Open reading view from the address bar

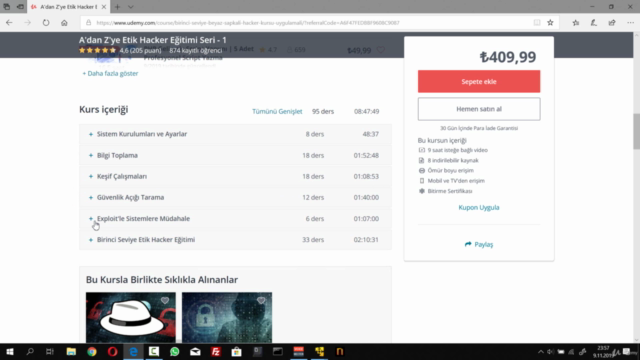(x=537, y=23)
